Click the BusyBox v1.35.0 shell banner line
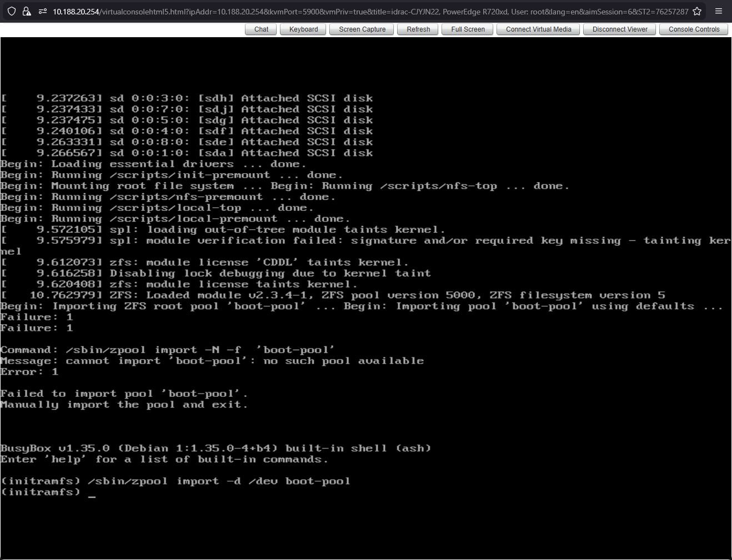 click(215, 448)
